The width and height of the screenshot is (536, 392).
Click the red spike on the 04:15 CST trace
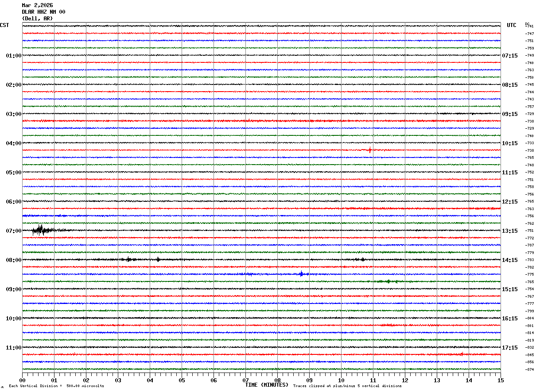click(x=369, y=150)
